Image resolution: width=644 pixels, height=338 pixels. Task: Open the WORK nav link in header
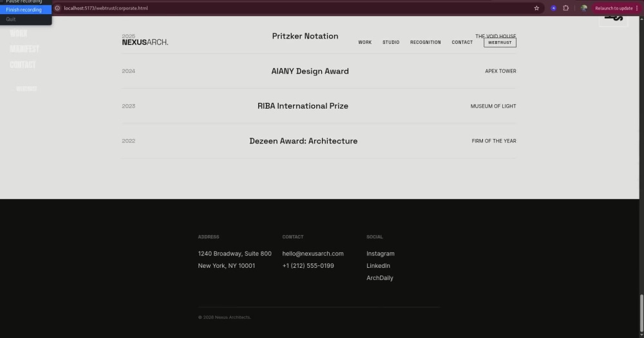click(365, 42)
